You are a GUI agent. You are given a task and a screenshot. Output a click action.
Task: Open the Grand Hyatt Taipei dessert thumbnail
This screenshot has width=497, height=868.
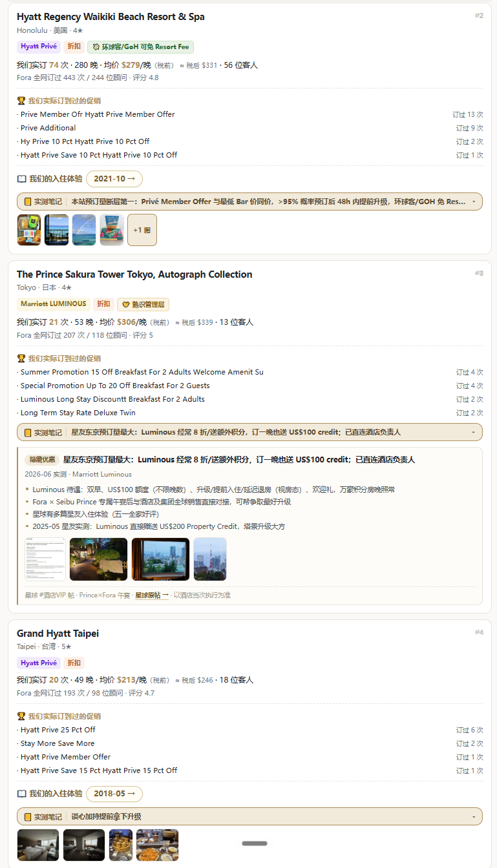[121, 845]
